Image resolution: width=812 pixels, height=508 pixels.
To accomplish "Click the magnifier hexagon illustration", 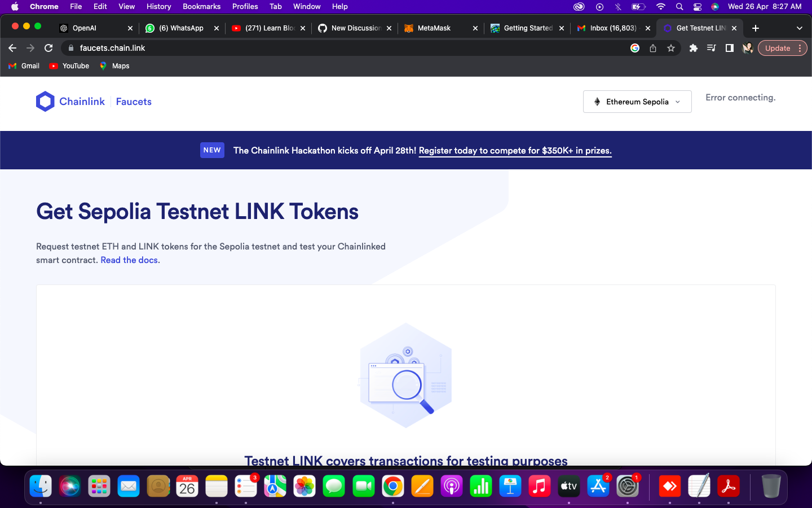I will (x=406, y=375).
